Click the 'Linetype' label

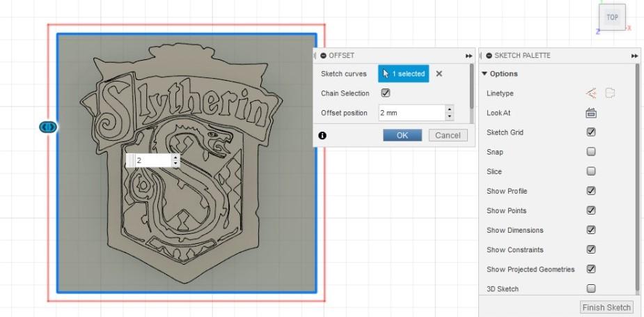[x=500, y=93]
